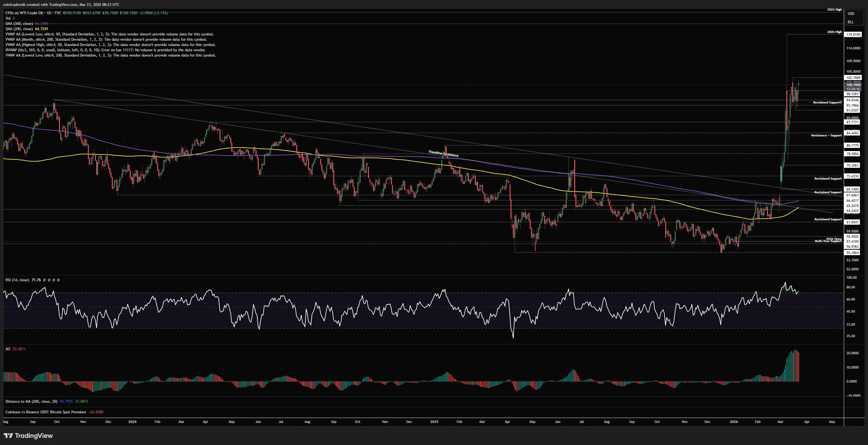Expand the Distance to MA pane
Screen dimensions: 868x445
click(x=31, y=401)
